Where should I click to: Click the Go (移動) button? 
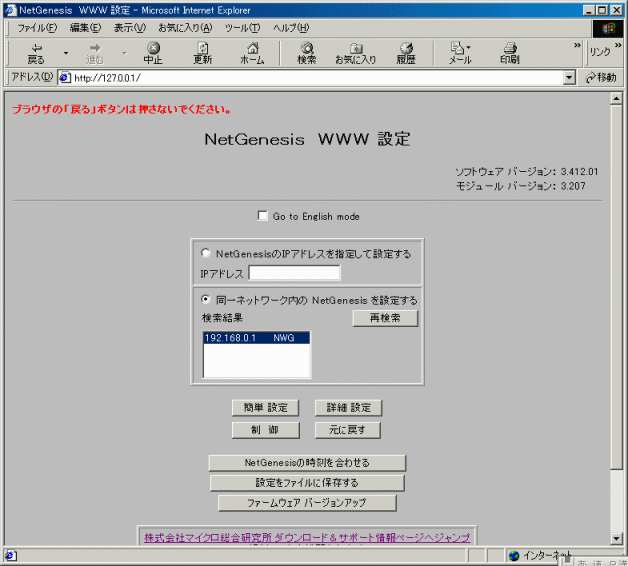point(601,77)
